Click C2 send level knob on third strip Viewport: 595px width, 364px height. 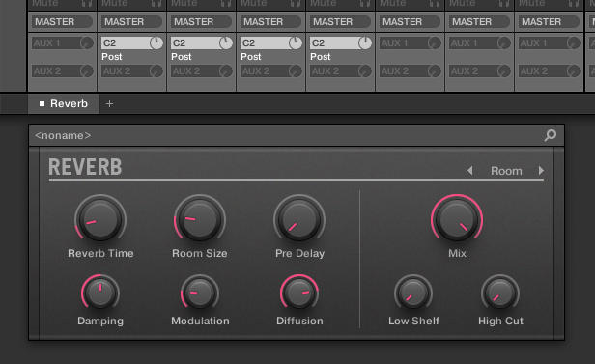pyautogui.click(x=226, y=43)
